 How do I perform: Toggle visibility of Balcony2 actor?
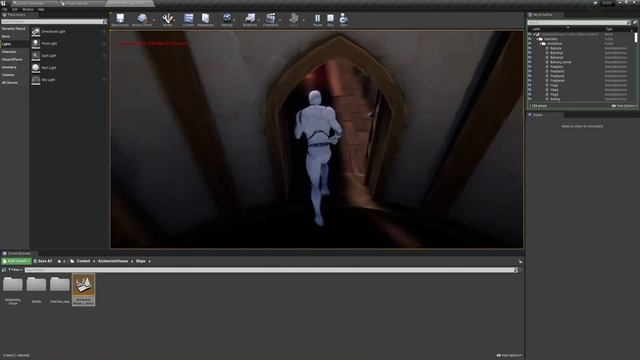click(530, 53)
